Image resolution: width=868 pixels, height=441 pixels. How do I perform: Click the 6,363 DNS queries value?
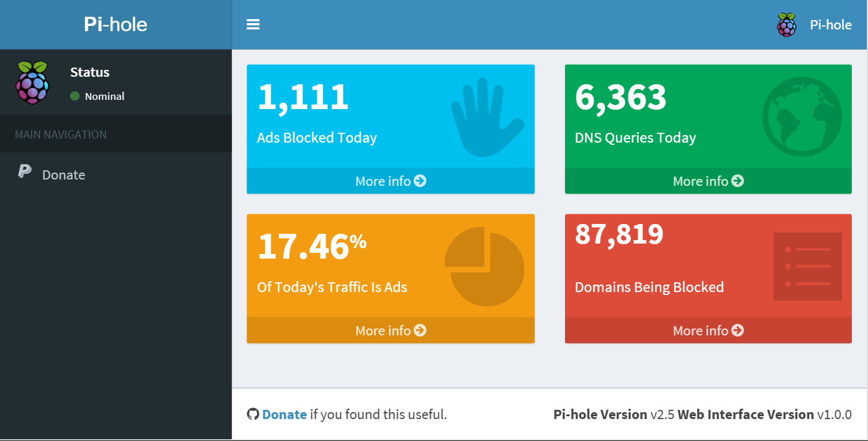coord(620,97)
